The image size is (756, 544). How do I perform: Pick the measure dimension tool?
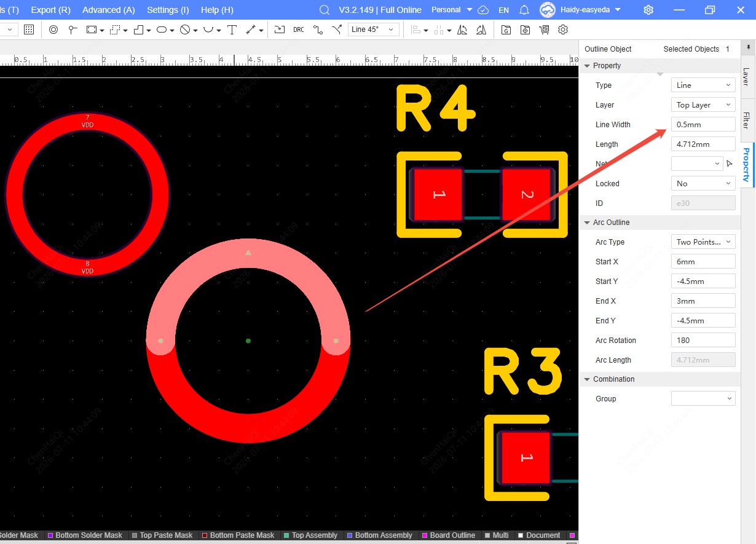pyautogui.click(x=251, y=30)
